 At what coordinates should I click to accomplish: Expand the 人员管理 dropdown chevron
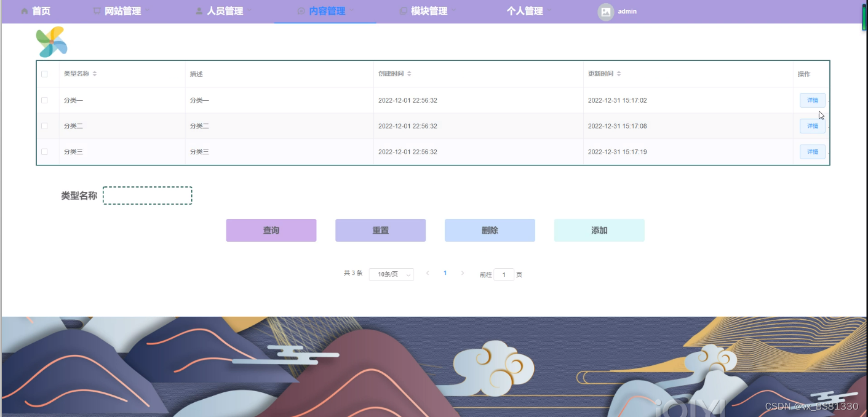(249, 11)
